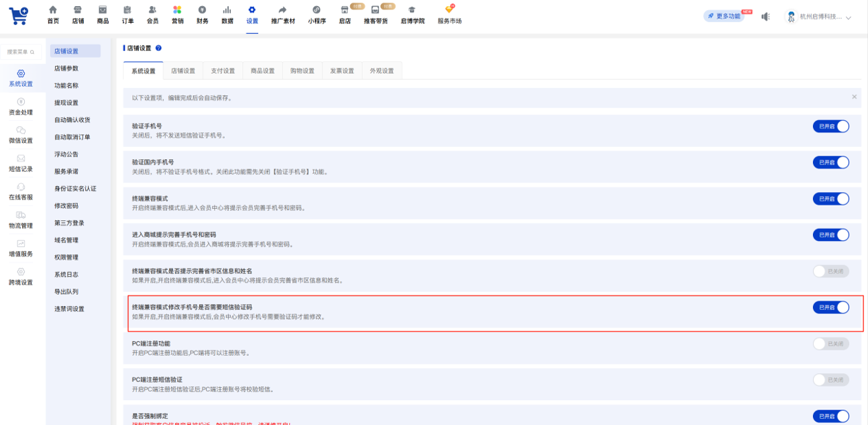Select 在线客服 in the left sidebar

tap(21, 191)
